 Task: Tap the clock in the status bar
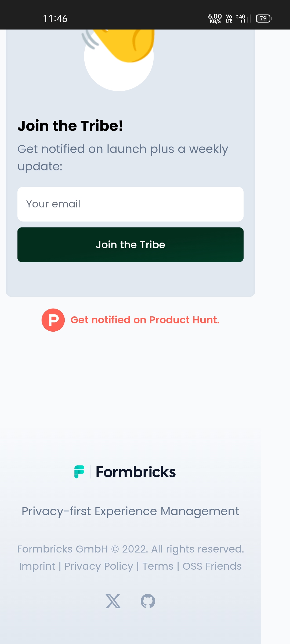click(x=55, y=18)
